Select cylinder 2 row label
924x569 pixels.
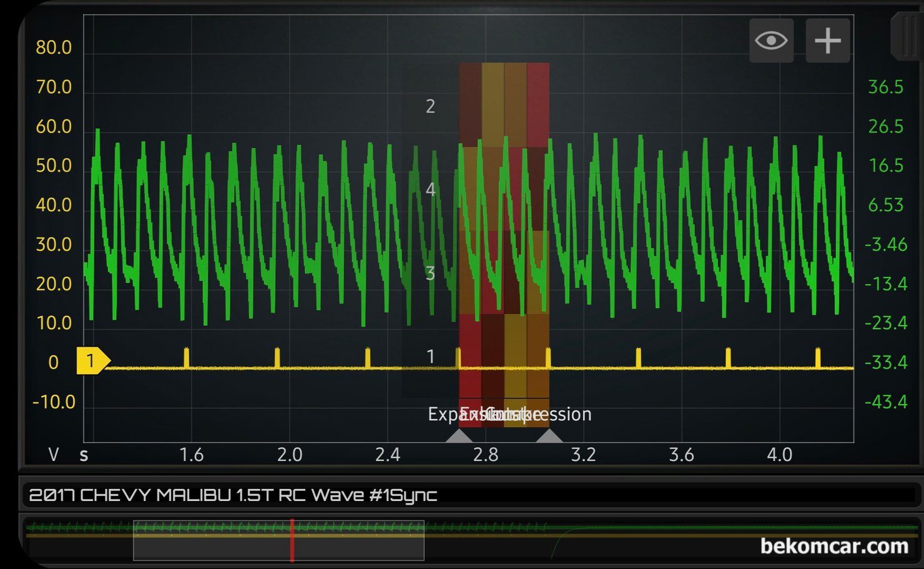430,107
